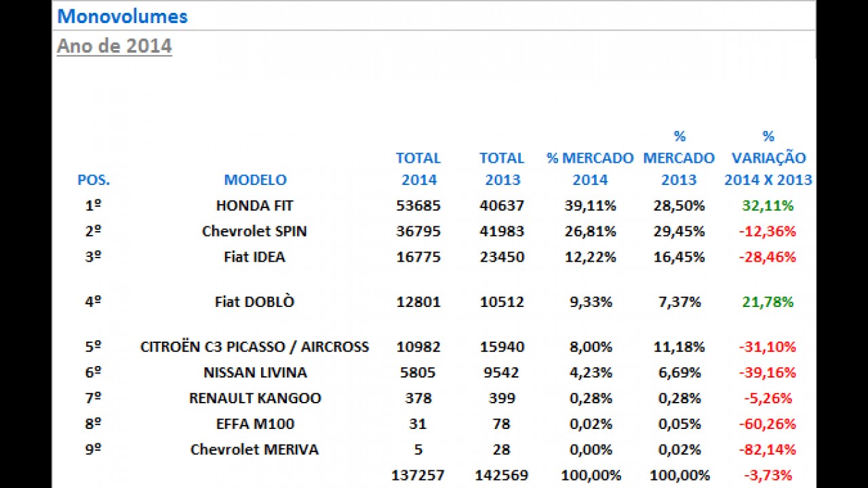Select the NISSAN LIVINA model cell
The image size is (868, 488).
click(255, 372)
